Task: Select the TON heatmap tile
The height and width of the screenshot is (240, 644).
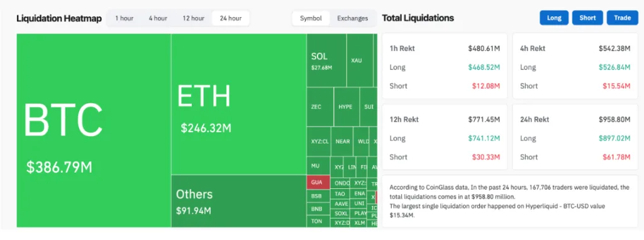Action: pos(318,221)
